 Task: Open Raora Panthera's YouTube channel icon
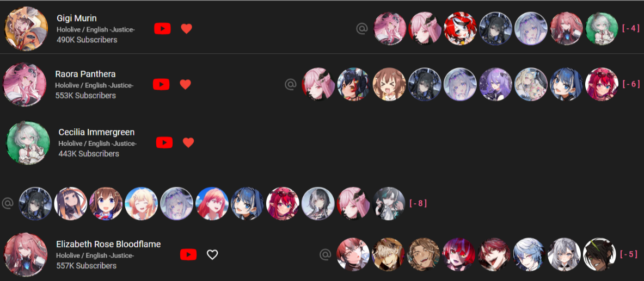click(x=161, y=84)
